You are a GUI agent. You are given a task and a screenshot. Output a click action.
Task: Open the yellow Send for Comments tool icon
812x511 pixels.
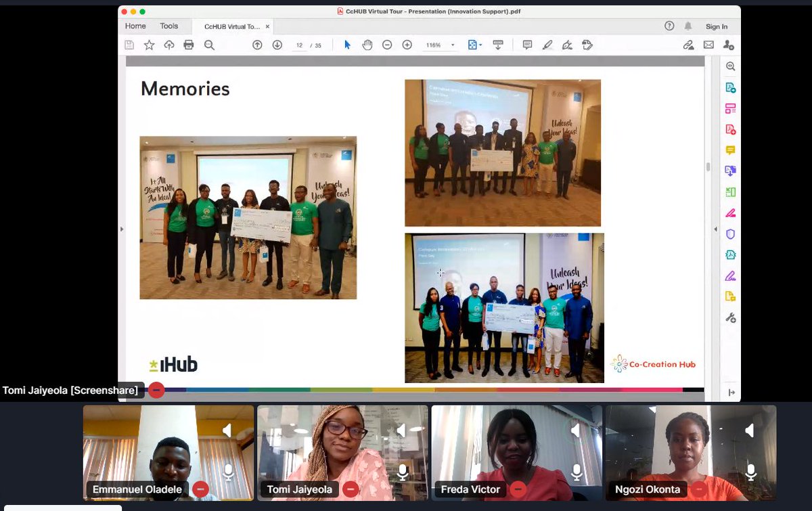point(730,296)
